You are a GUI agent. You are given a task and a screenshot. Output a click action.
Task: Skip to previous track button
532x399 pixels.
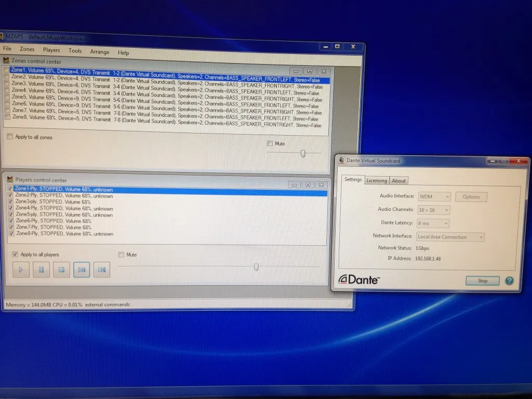82,270
